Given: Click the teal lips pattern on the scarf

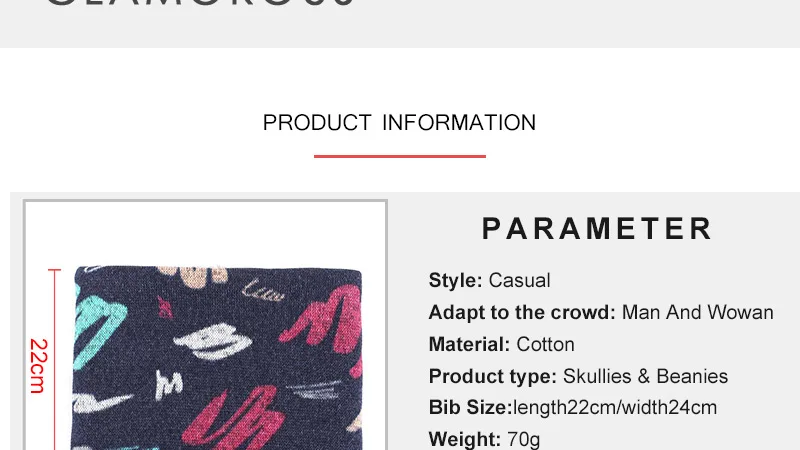Looking at the screenshot, I should (x=98, y=328).
